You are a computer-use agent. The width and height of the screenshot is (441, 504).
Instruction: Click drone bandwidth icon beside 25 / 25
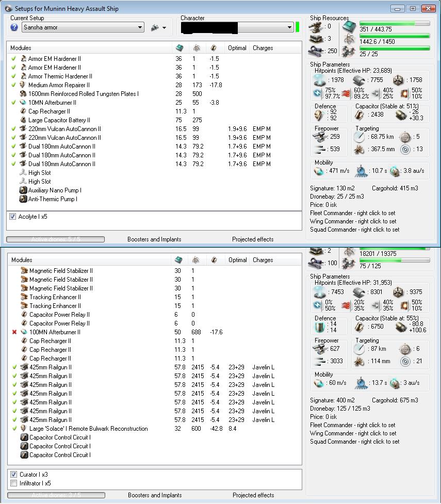349,51
